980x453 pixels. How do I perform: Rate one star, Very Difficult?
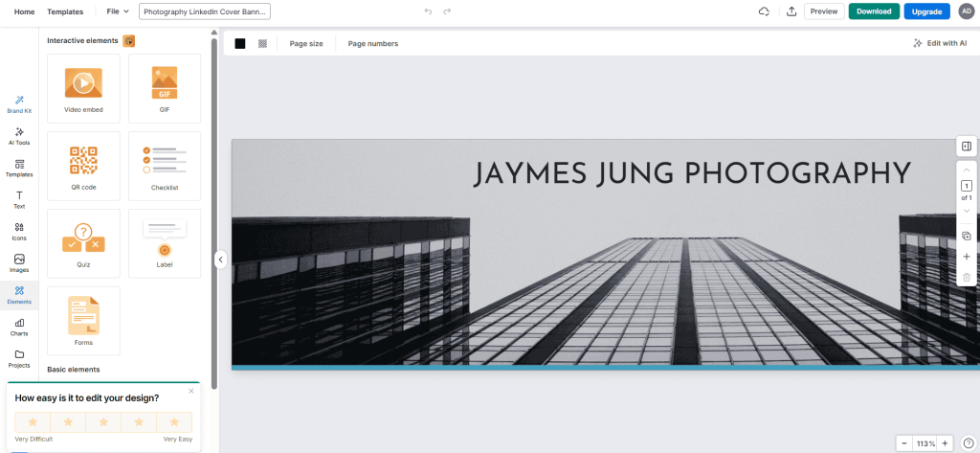pyautogui.click(x=33, y=421)
